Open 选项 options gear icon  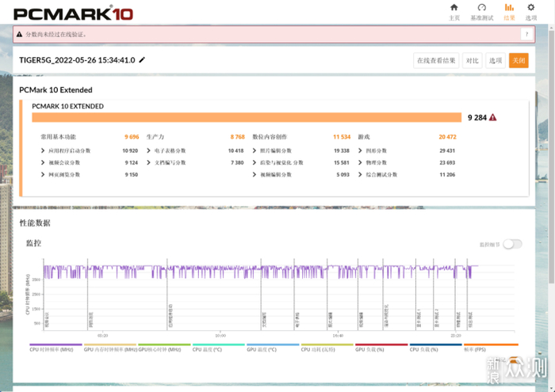tap(530, 7)
